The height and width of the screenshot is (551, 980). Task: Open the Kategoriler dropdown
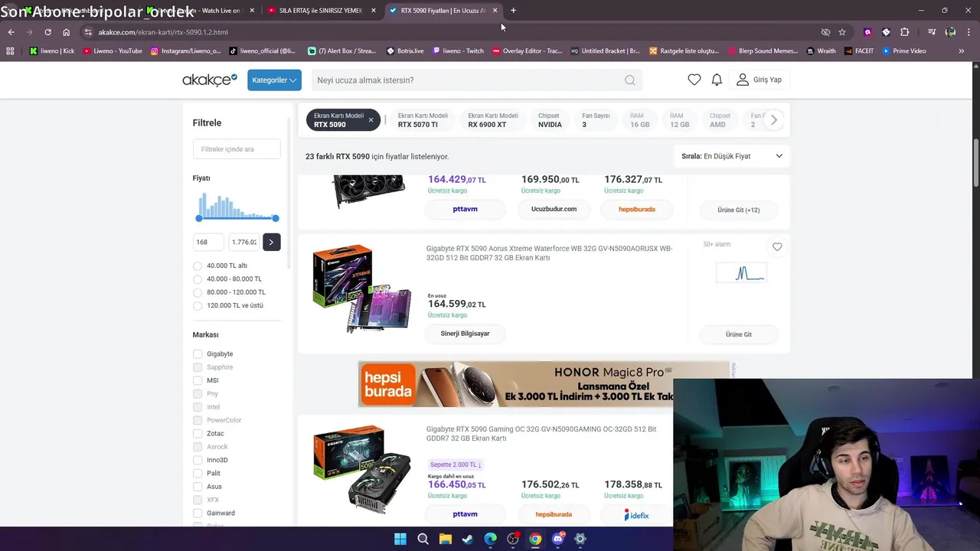[274, 80]
